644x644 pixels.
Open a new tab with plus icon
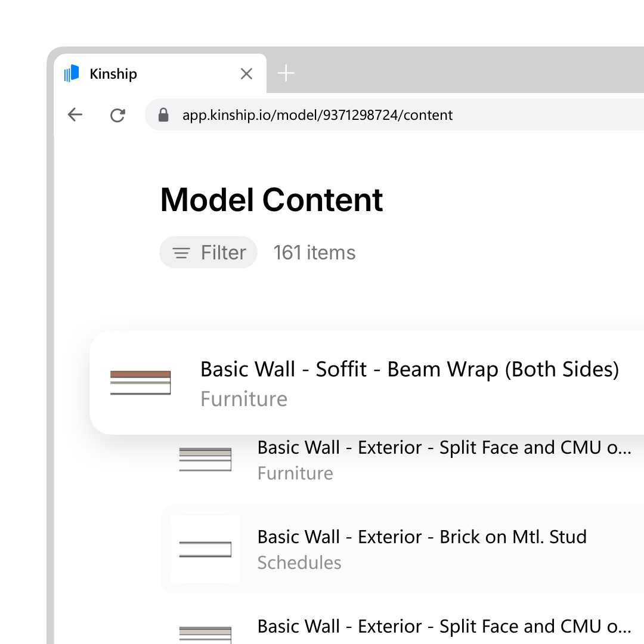286,73
